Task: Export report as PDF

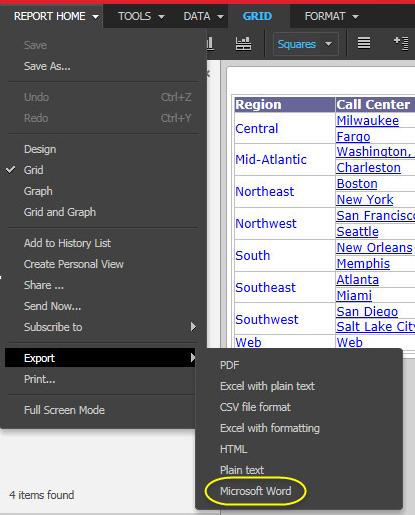Action: click(229, 365)
